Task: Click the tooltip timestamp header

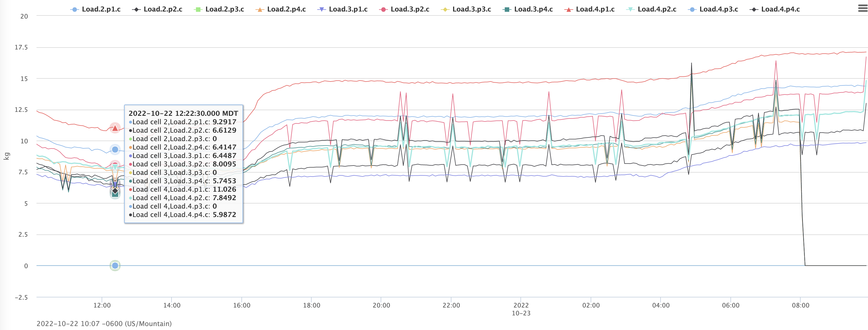Action: 183,113
